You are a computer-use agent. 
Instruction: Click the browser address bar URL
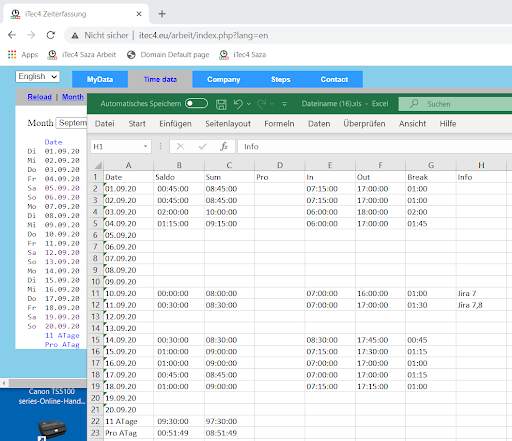point(203,35)
